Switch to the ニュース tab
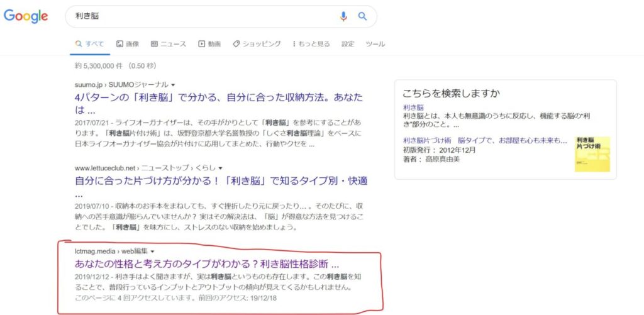The width and height of the screenshot is (644, 315). pos(169,44)
